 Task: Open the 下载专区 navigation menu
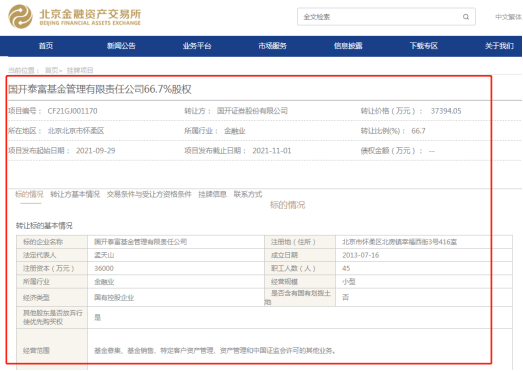click(424, 46)
